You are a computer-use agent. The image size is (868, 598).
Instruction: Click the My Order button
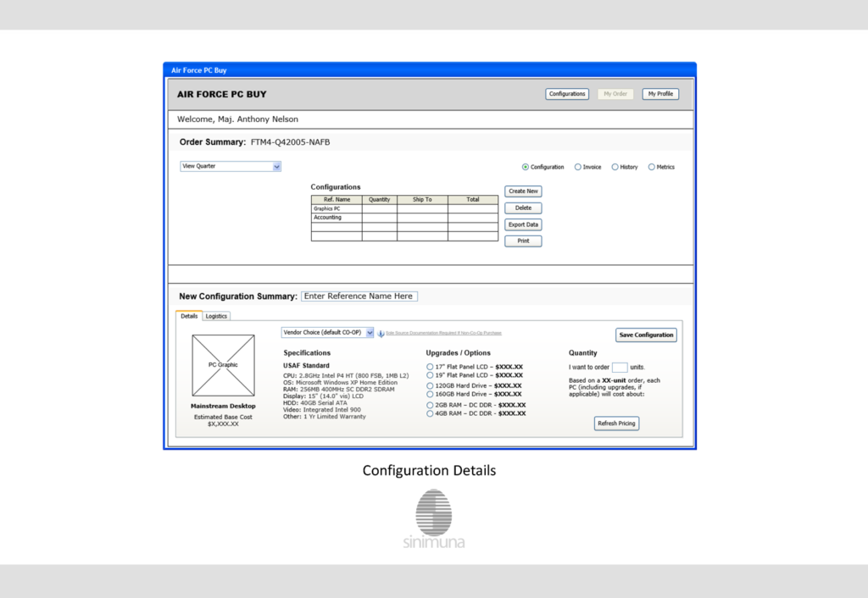[x=615, y=94]
